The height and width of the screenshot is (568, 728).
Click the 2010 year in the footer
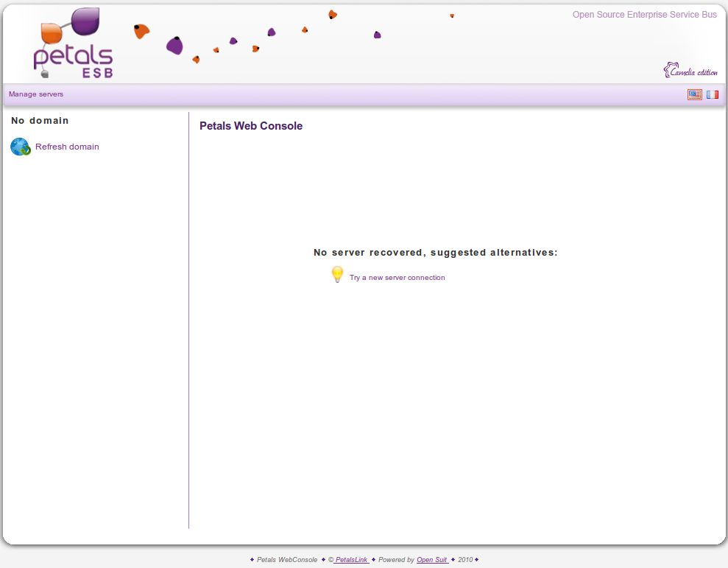(465, 560)
